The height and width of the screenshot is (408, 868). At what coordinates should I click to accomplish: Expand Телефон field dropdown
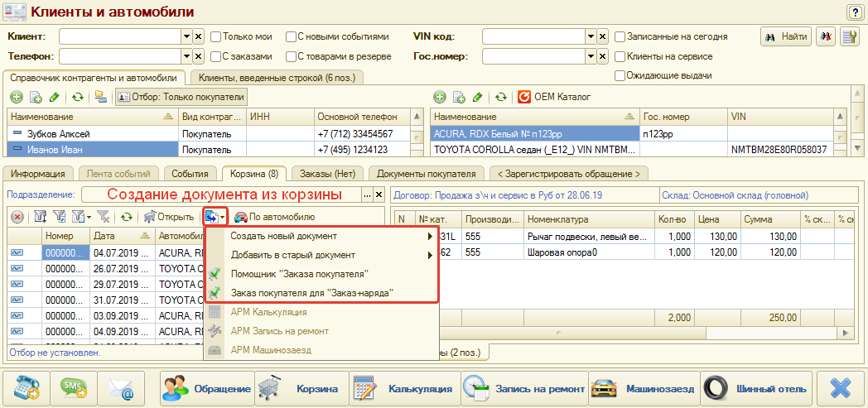(186, 56)
